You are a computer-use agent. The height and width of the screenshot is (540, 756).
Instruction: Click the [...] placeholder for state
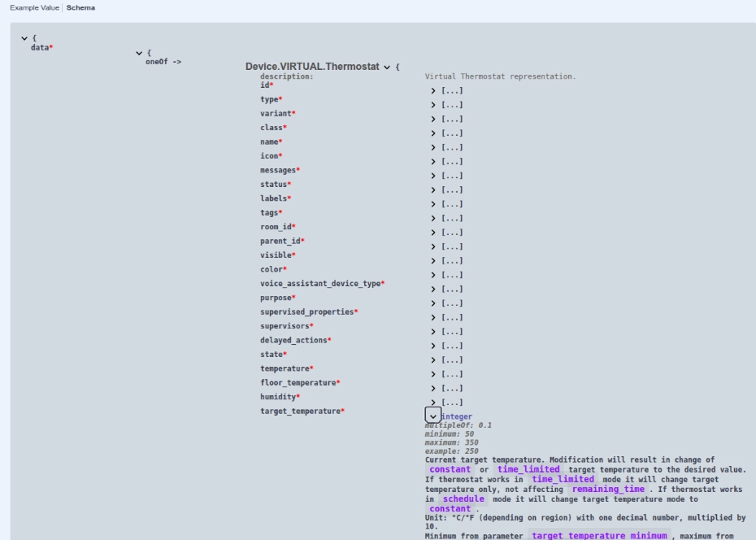[452, 360]
